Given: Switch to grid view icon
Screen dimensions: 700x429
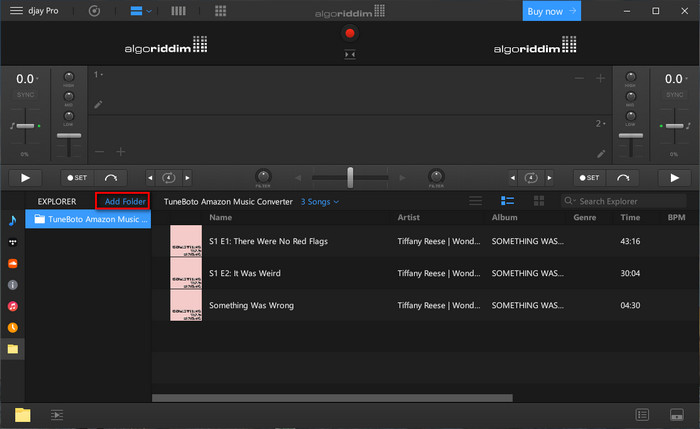Looking at the screenshot, I should (x=539, y=201).
